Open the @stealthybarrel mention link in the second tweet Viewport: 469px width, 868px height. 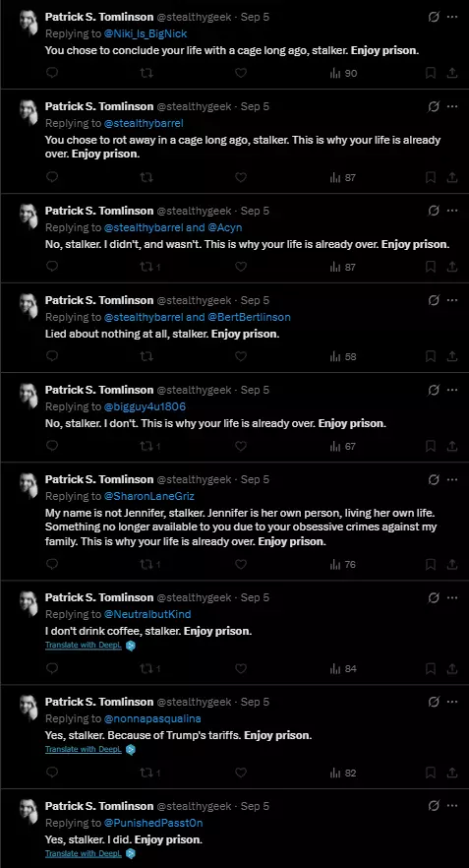pos(144,123)
